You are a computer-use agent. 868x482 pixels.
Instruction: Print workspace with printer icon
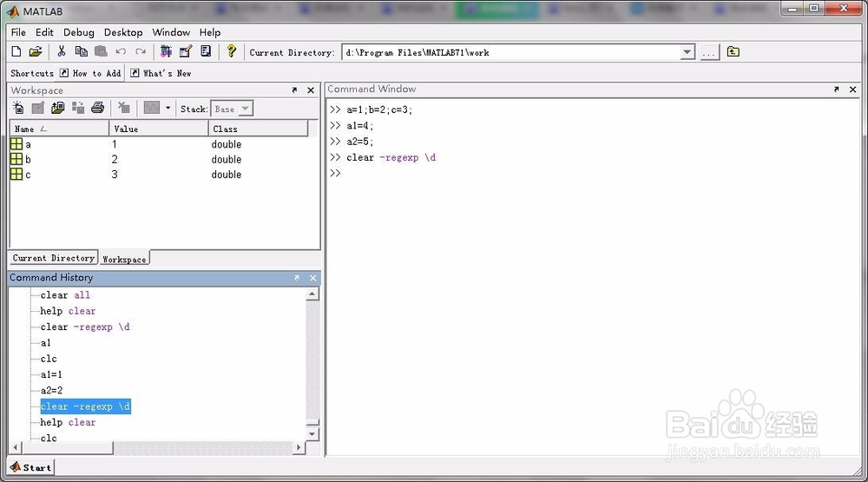point(98,108)
